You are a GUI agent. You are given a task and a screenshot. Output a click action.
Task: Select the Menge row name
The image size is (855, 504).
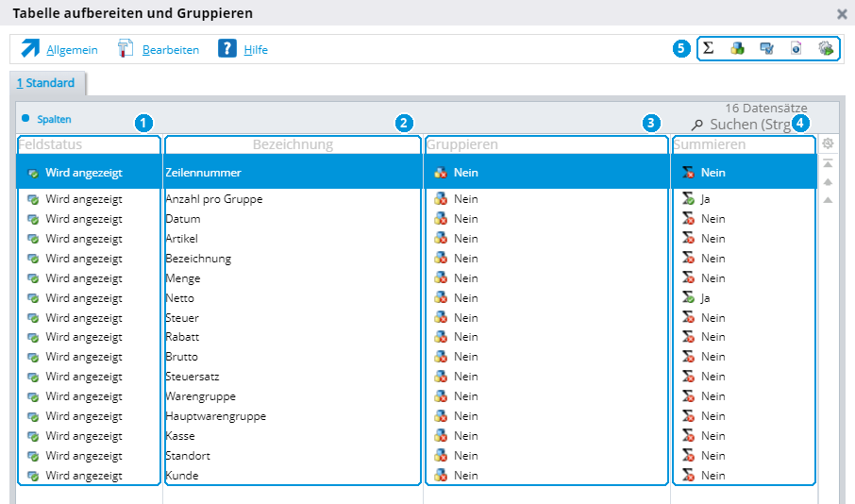183,278
